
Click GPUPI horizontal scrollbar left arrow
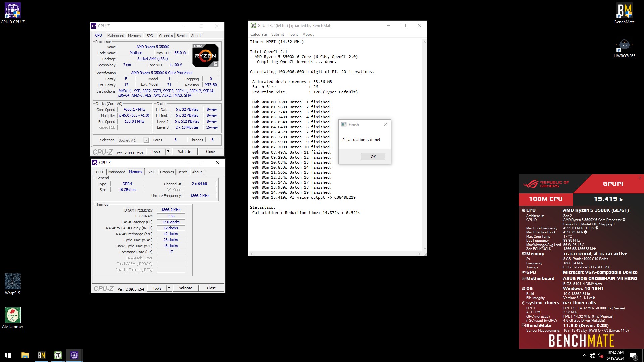pos(252,254)
